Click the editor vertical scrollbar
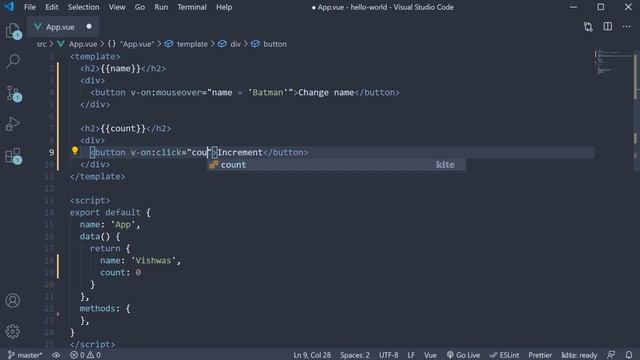 (636, 78)
